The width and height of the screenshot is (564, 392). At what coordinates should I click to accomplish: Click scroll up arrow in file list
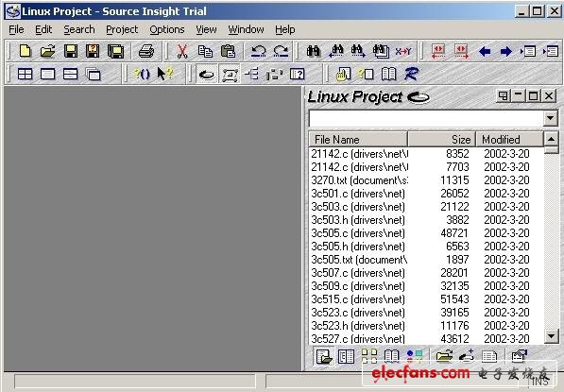pos(551,139)
